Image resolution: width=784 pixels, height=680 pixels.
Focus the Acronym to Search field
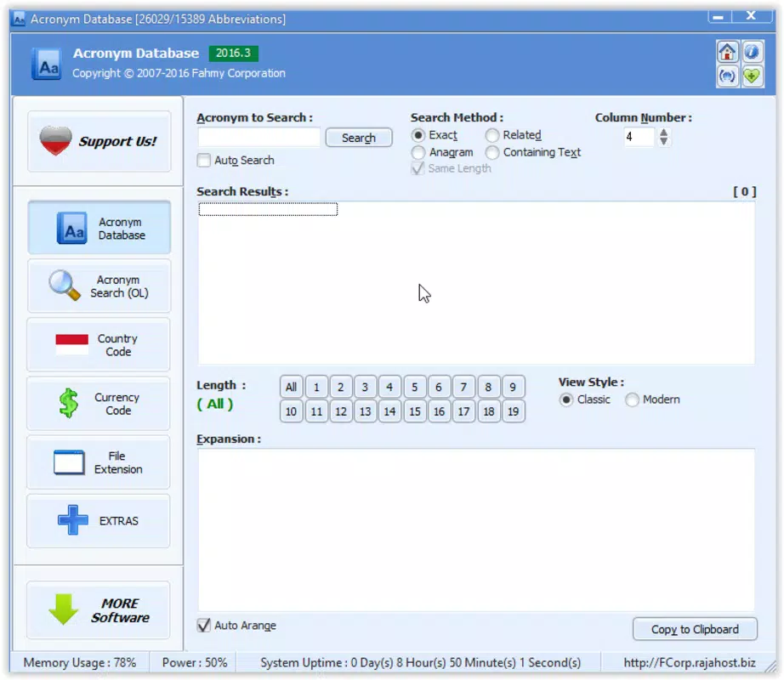point(259,138)
